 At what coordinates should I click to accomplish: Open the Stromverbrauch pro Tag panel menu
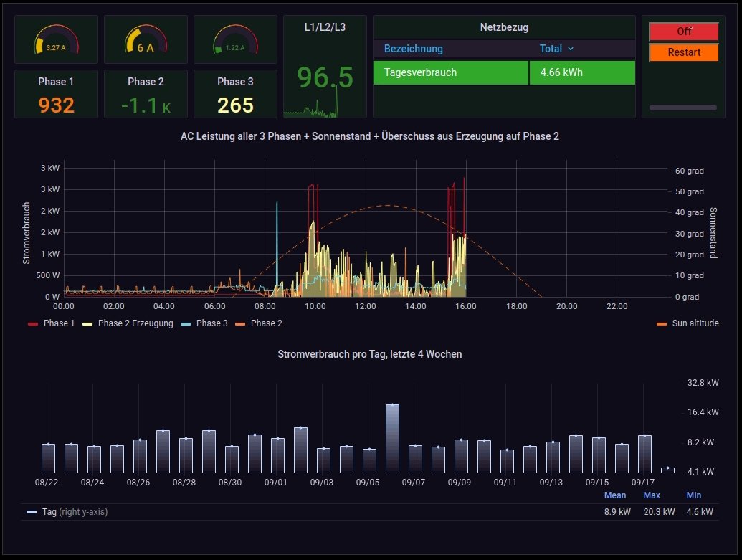(370, 354)
